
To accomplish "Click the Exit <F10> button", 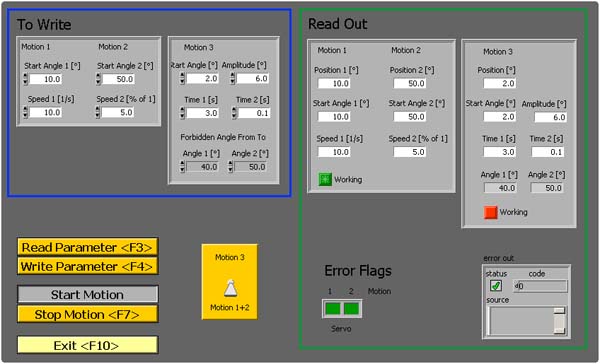I will [88, 345].
